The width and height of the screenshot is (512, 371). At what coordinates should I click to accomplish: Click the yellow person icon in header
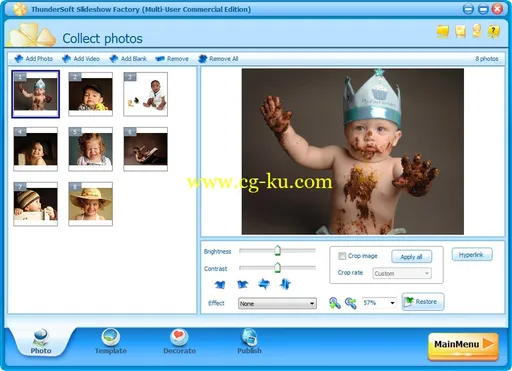(477, 31)
